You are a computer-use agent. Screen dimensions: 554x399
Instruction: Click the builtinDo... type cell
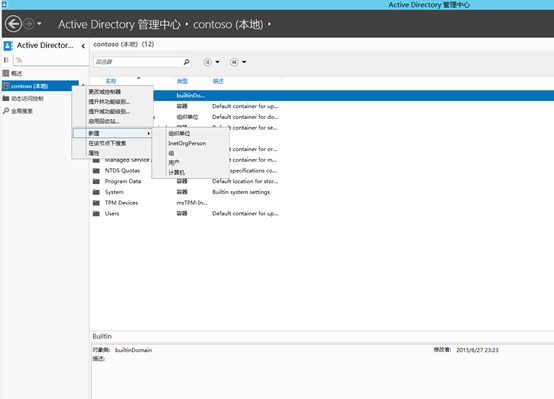point(191,95)
